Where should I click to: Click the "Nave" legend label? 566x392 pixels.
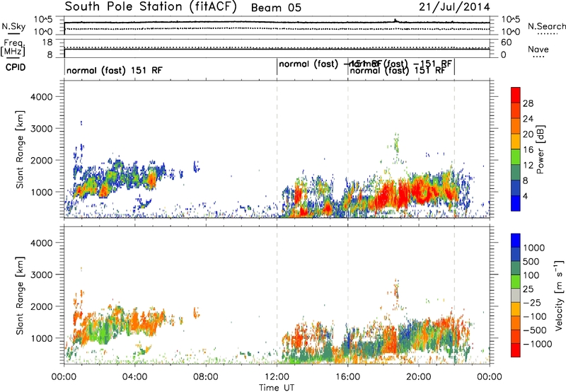(x=538, y=50)
